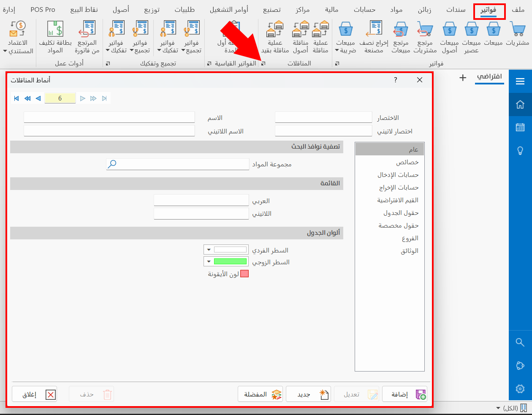Viewport: 532px width, 415px height.
Task: Click the home icon in the blue sidebar
Action: 520,104
